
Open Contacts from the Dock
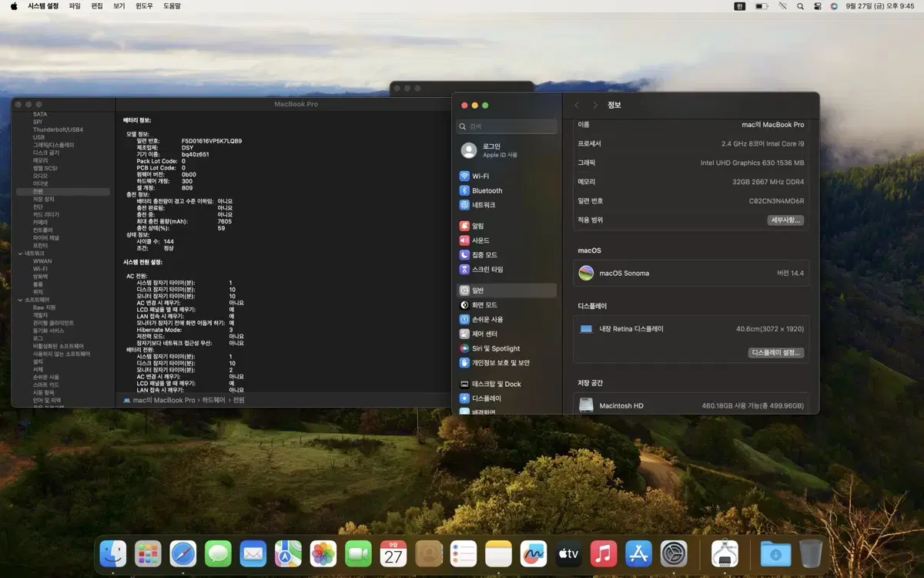tap(428, 553)
